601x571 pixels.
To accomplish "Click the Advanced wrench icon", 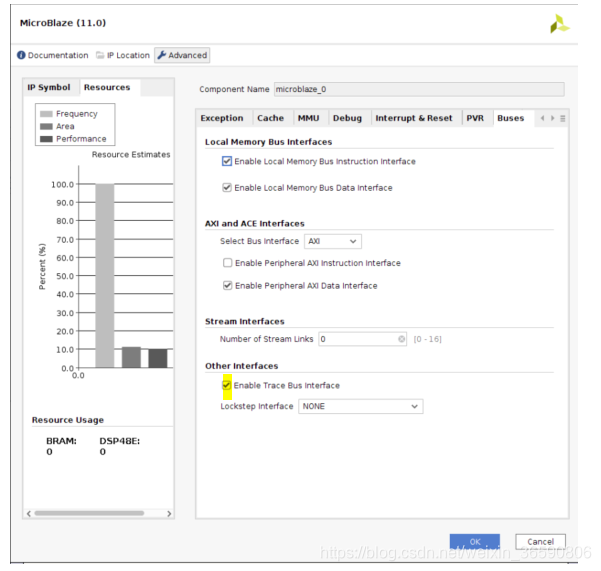I will tap(162, 55).
